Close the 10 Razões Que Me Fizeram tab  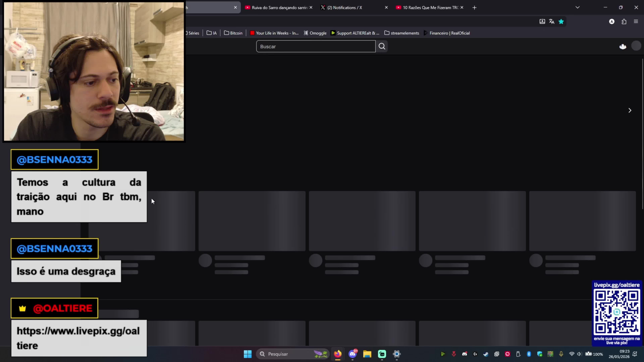coord(462,8)
